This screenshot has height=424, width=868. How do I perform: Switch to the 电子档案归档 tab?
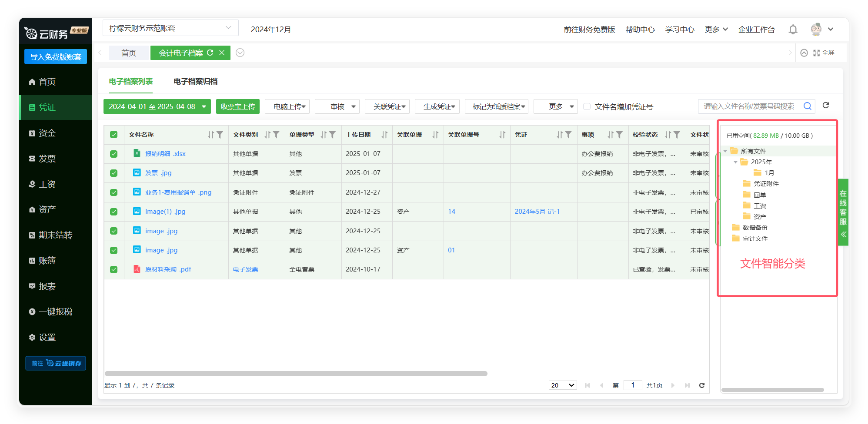point(195,81)
